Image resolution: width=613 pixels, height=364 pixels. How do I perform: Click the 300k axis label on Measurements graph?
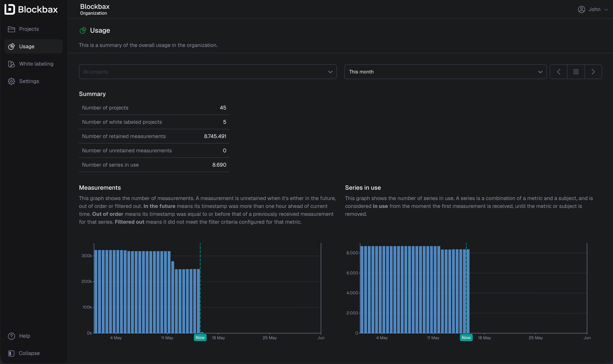87,256
